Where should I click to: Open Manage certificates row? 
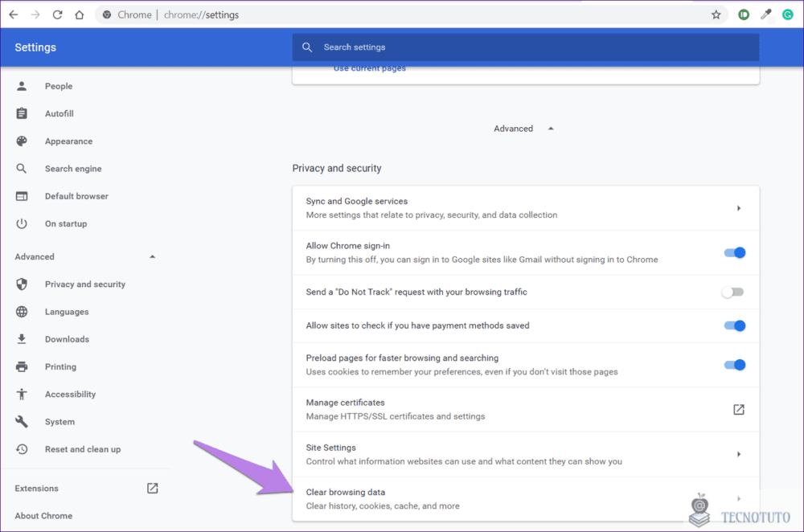526,409
